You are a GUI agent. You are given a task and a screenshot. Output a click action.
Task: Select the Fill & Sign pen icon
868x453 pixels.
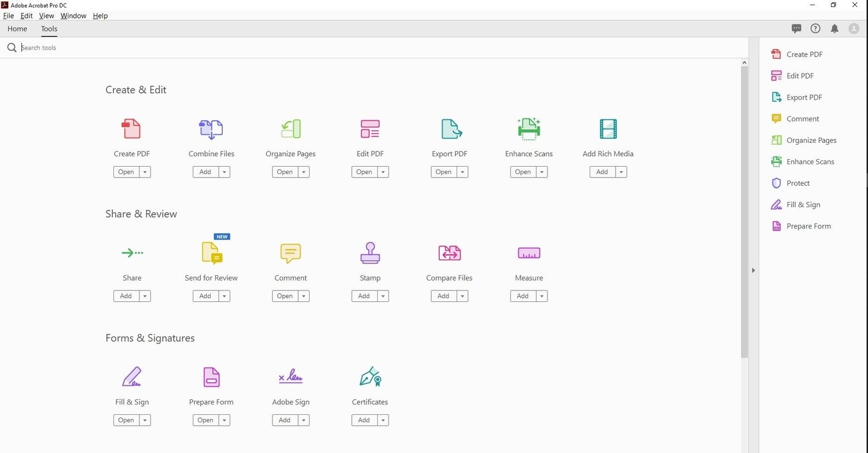pos(131,377)
